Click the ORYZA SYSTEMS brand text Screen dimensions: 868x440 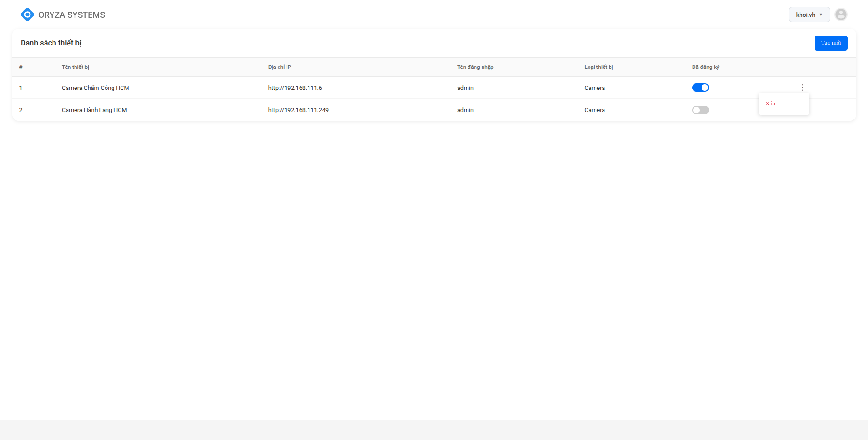coord(72,15)
